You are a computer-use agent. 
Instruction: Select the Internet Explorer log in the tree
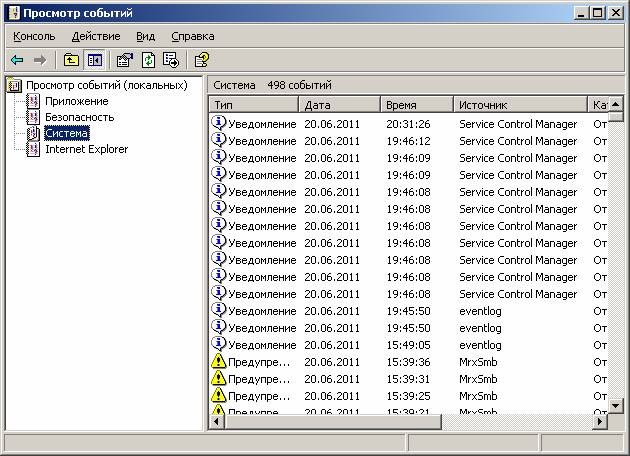click(86, 149)
